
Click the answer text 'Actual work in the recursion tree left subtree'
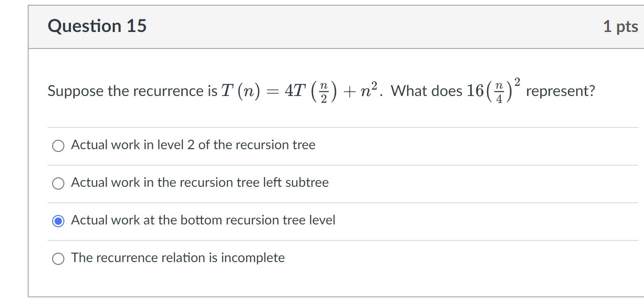tap(200, 183)
